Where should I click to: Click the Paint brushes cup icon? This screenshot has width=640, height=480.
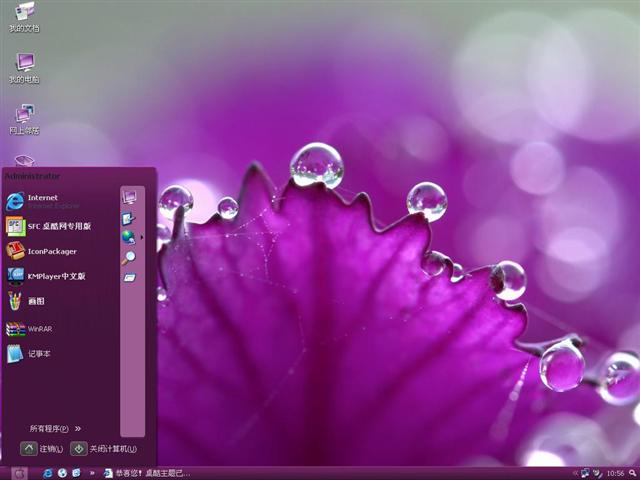[15, 301]
